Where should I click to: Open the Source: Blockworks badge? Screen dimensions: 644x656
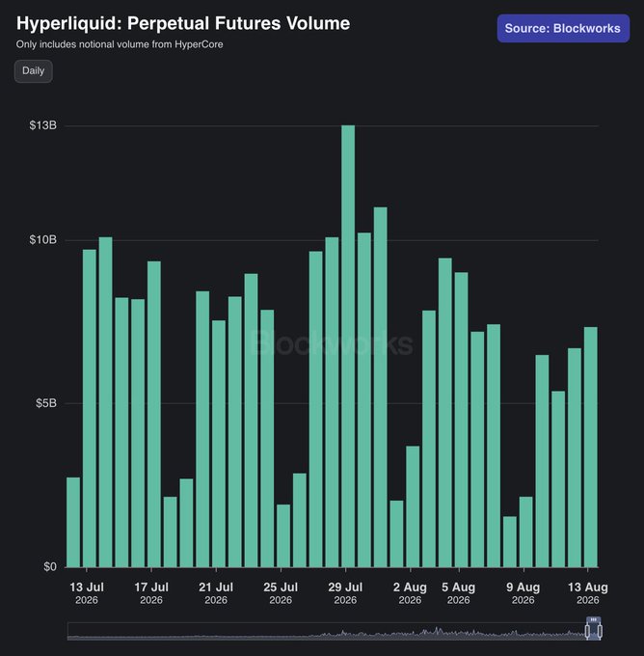[563, 28]
